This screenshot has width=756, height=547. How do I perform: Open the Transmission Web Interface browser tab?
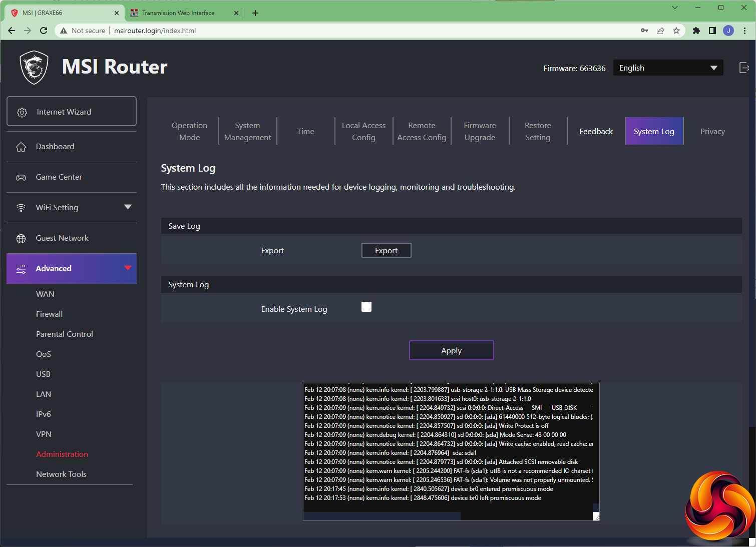pos(178,13)
